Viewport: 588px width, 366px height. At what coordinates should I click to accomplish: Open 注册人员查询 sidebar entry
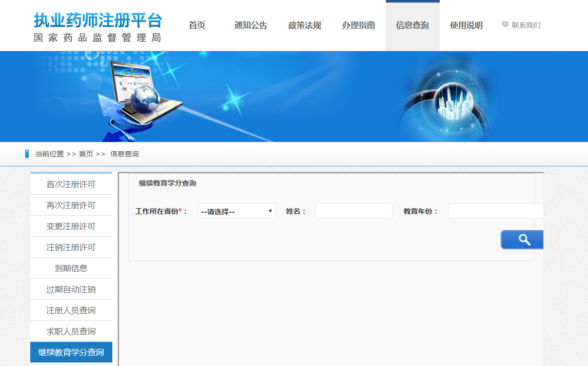click(71, 311)
